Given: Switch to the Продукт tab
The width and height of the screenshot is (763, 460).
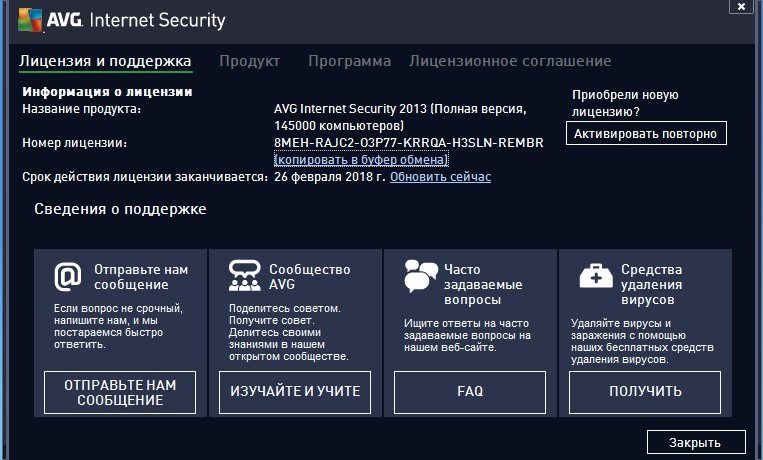Looking at the screenshot, I should [249, 61].
